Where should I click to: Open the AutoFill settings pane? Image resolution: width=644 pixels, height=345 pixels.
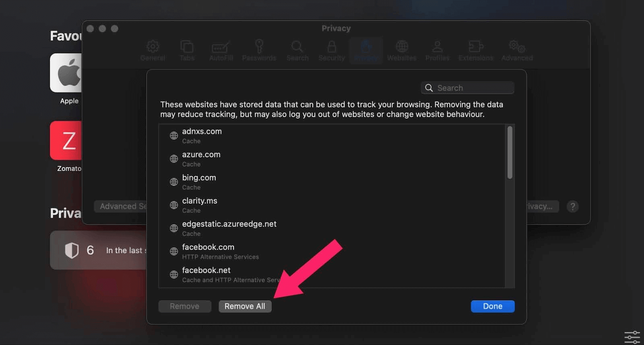click(221, 51)
